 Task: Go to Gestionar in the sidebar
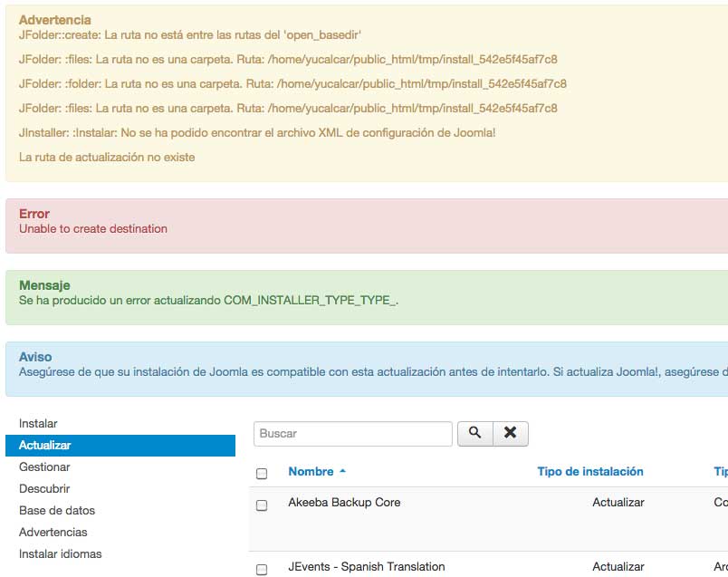point(44,466)
